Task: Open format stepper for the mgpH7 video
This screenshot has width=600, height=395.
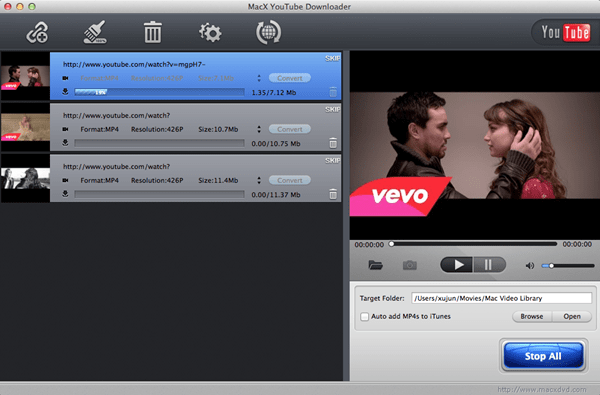Action: coord(259,78)
